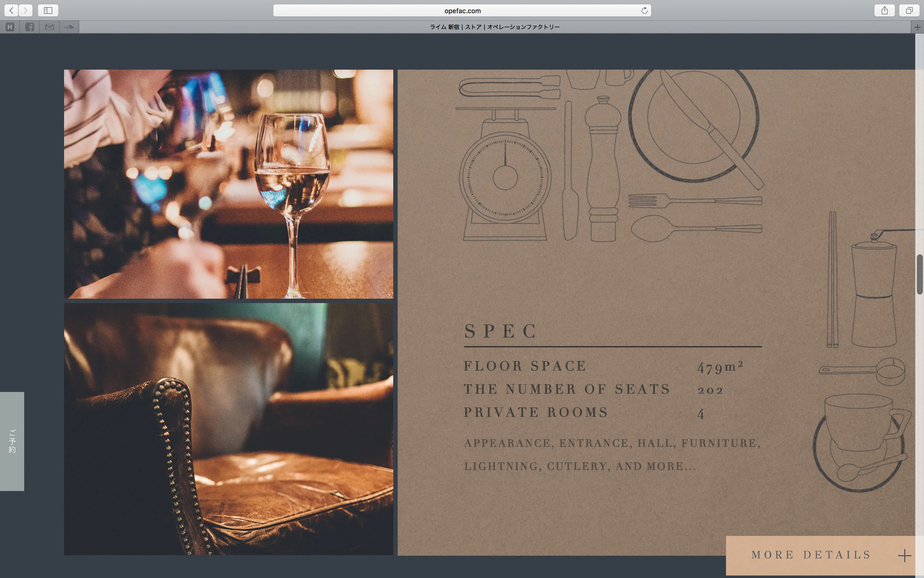Open the pinned SoundCloud tab

69,27
